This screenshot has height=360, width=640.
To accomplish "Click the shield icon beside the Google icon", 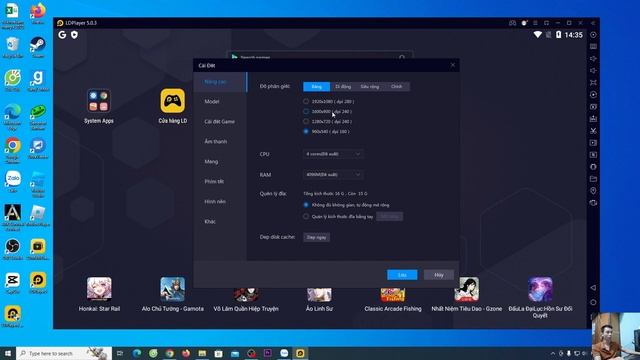I will [x=74, y=35].
